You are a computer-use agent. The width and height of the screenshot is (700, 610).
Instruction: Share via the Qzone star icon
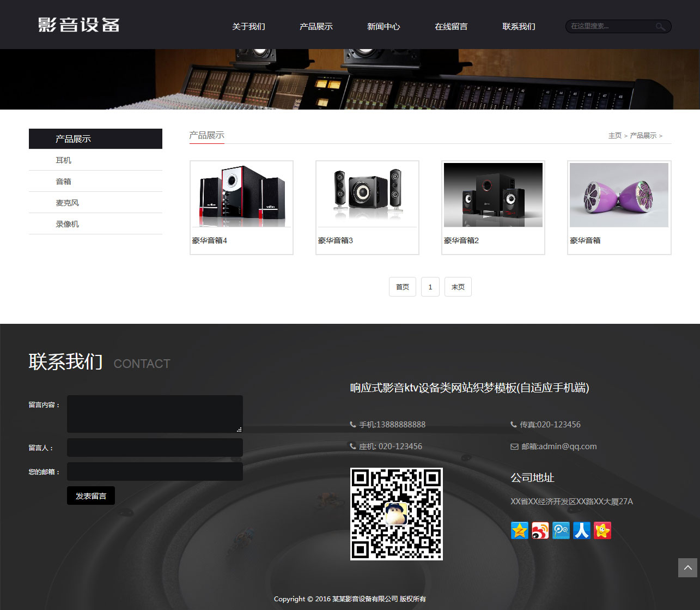coord(520,530)
